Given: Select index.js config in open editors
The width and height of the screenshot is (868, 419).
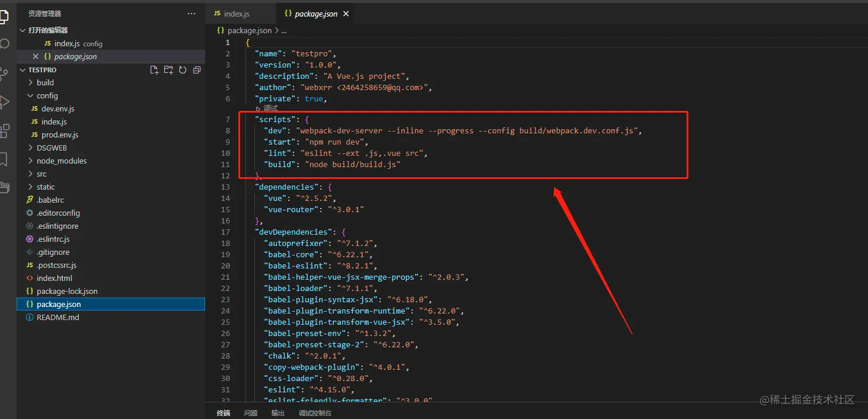Looking at the screenshot, I should point(110,43).
